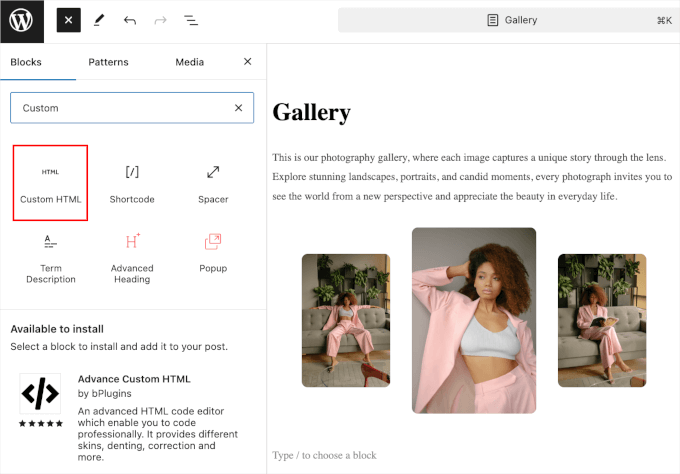
Task: Open the Gallery command palette bar
Action: coord(509,20)
